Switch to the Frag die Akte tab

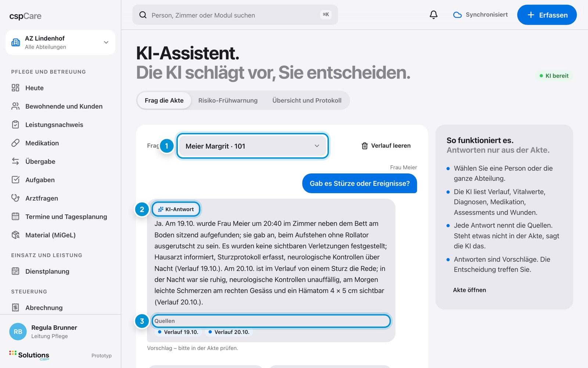pyautogui.click(x=164, y=100)
